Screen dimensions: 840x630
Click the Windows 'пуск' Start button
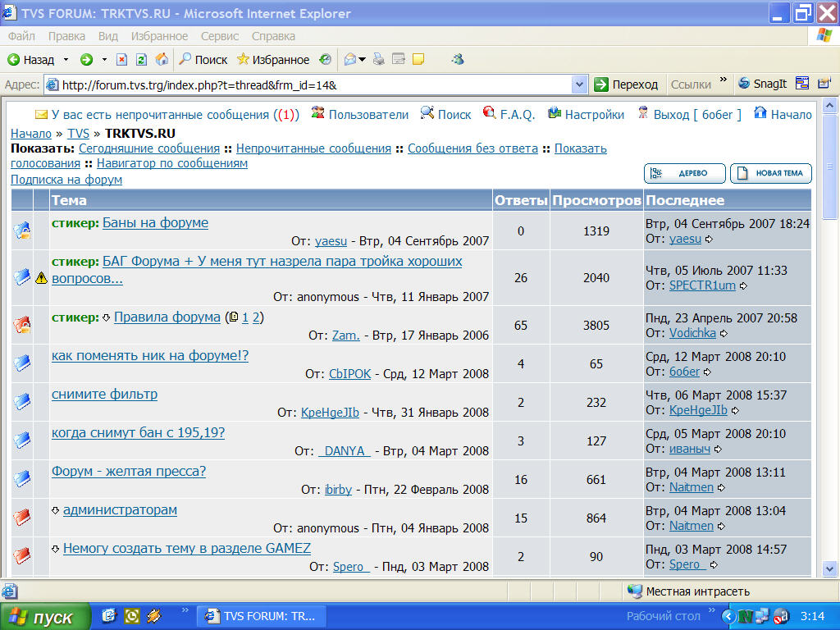(43, 617)
